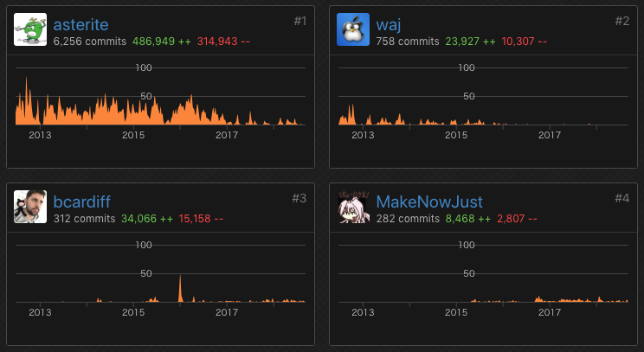The height and width of the screenshot is (352, 644).
Task: Click the #1 rank label
Action: click(299, 21)
